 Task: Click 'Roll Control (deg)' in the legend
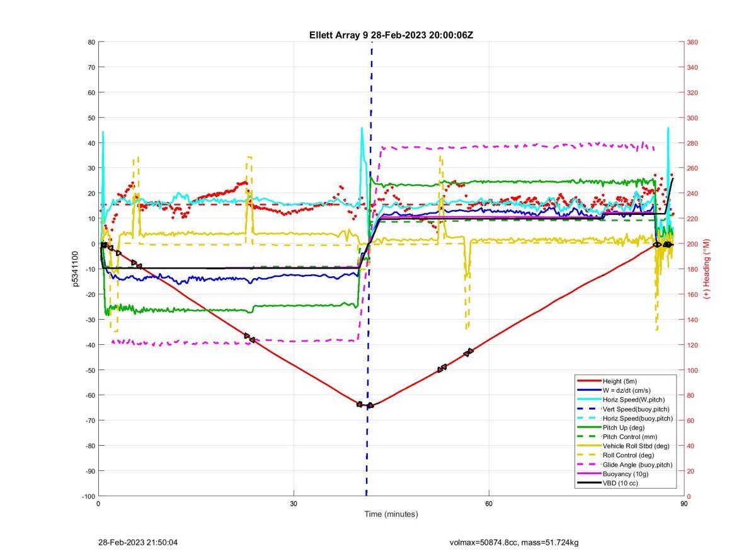[629, 455]
